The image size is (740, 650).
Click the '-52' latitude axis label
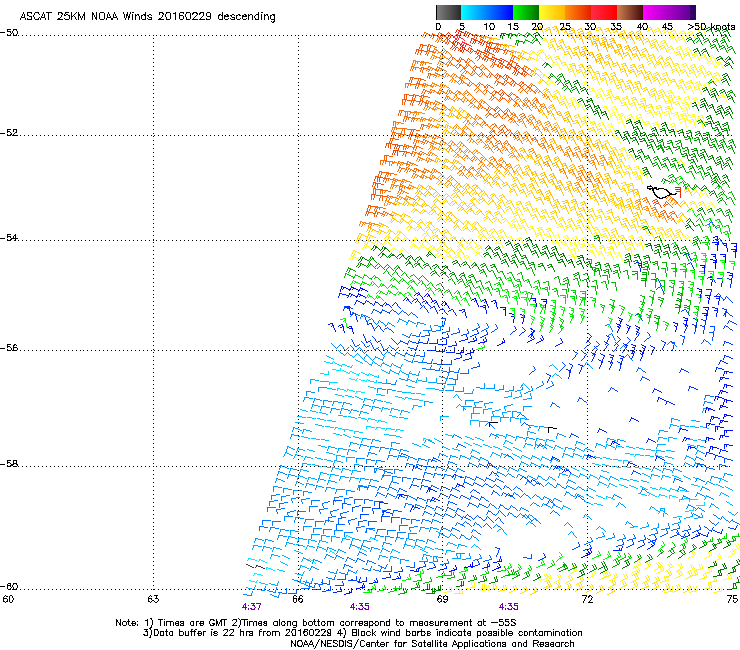point(9,133)
